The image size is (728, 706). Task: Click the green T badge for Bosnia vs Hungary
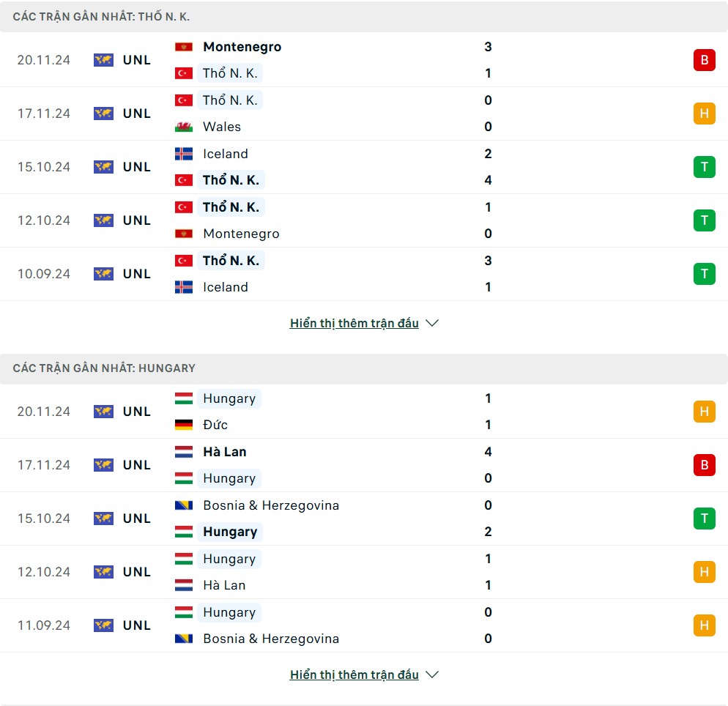pyautogui.click(x=704, y=518)
